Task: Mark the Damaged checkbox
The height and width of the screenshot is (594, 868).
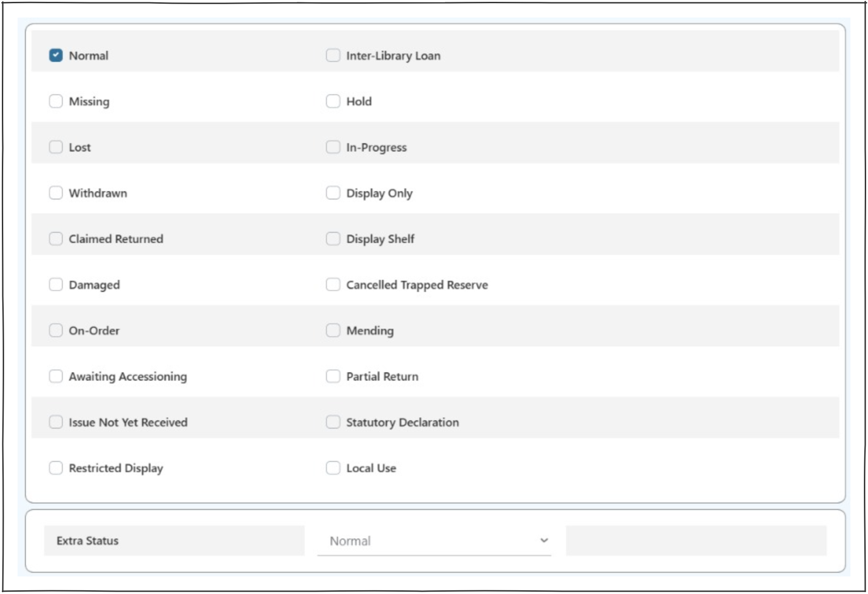Action: click(x=56, y=285)
